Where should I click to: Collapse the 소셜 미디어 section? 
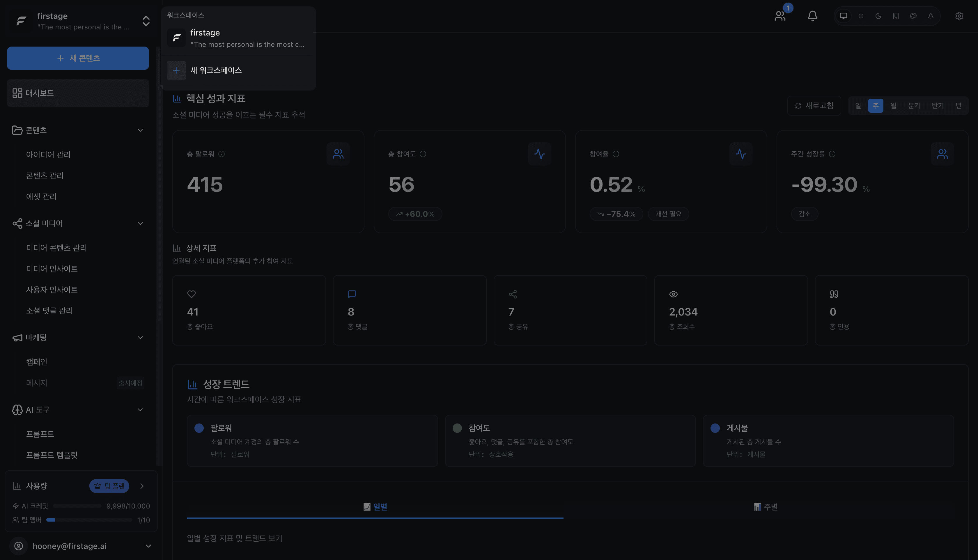coord(140,223)
